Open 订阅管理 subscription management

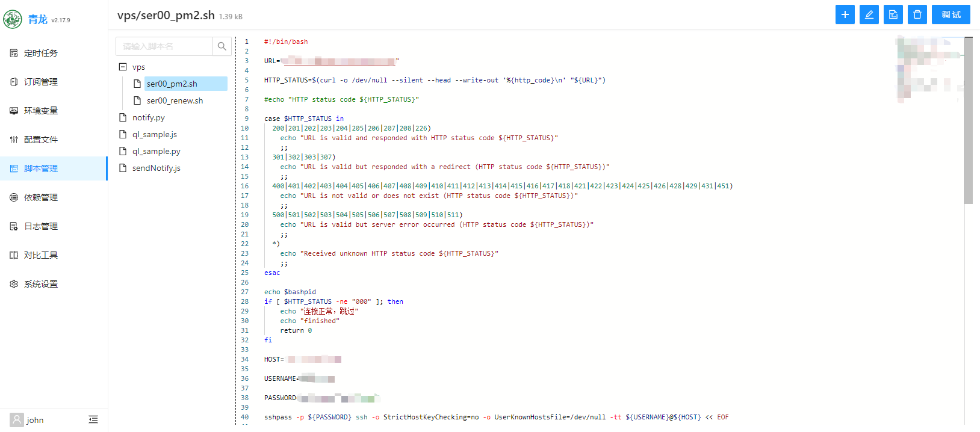pyautogui.click(x=41, y=82)
